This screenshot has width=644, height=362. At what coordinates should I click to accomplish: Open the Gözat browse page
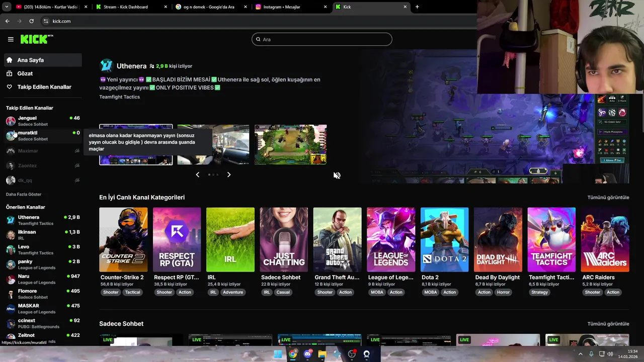[43, 73]
